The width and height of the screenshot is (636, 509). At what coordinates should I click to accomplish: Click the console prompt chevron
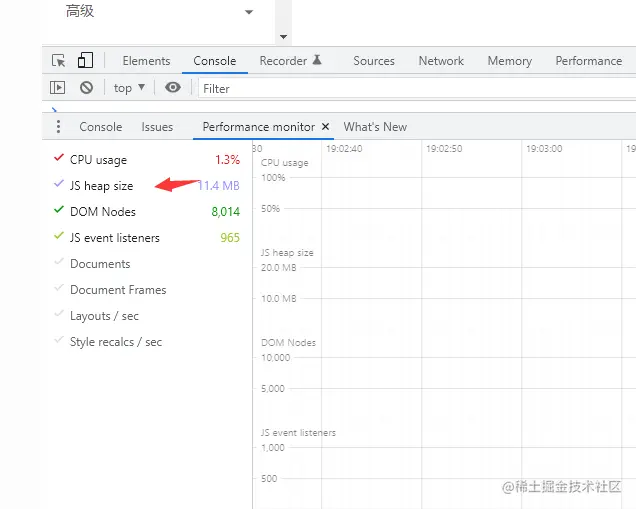(54, 110)
